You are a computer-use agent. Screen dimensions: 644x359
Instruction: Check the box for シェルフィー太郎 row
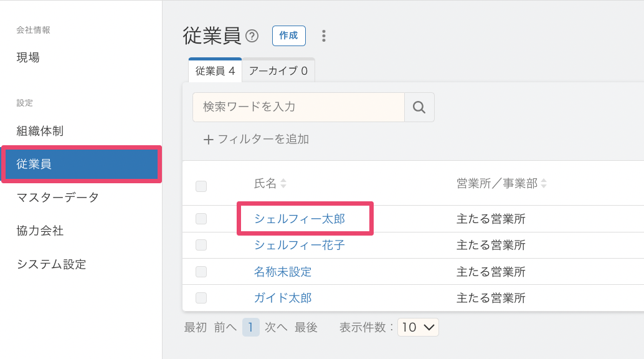[x=201, y=219]
